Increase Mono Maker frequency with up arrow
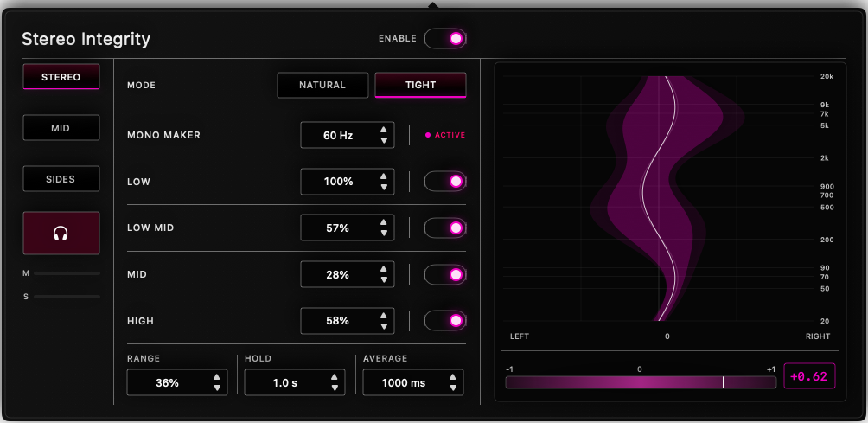868x423 pixels. click(x=384, y=130)
